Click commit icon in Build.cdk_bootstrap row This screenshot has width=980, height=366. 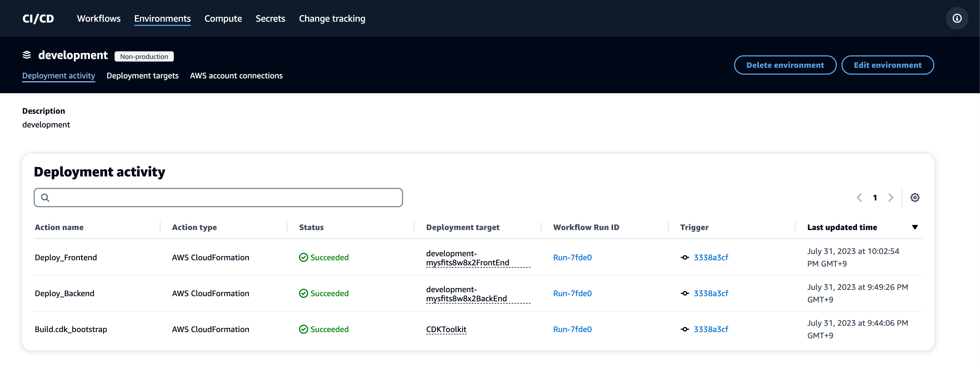click(x=685, y=330)
